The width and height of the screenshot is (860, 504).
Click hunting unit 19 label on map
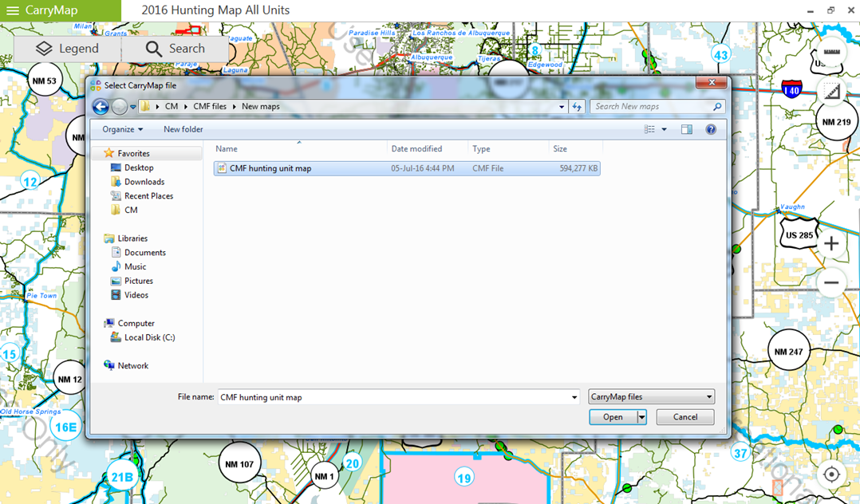coord(464,478)
